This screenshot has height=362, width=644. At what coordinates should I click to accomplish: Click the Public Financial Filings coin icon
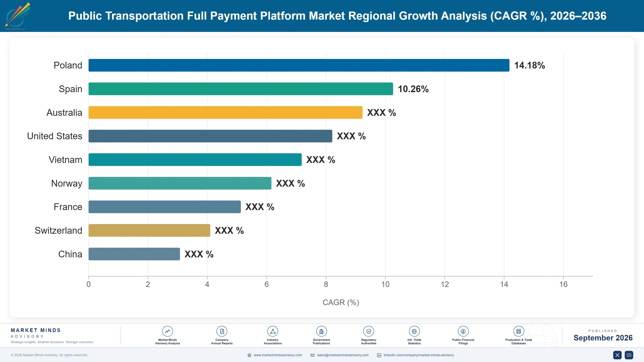[463, 331]
